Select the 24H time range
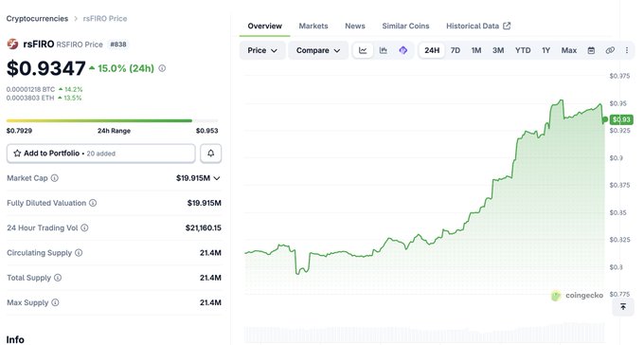This screenshot has width=644, height=345. tap(432, 50)
